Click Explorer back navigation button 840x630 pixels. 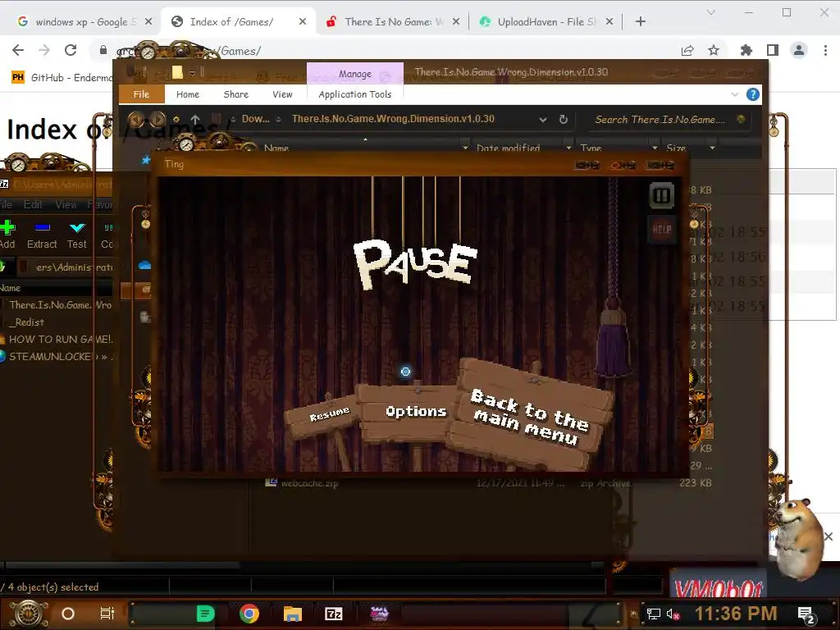pyautogui.click(x=136, y=119)
